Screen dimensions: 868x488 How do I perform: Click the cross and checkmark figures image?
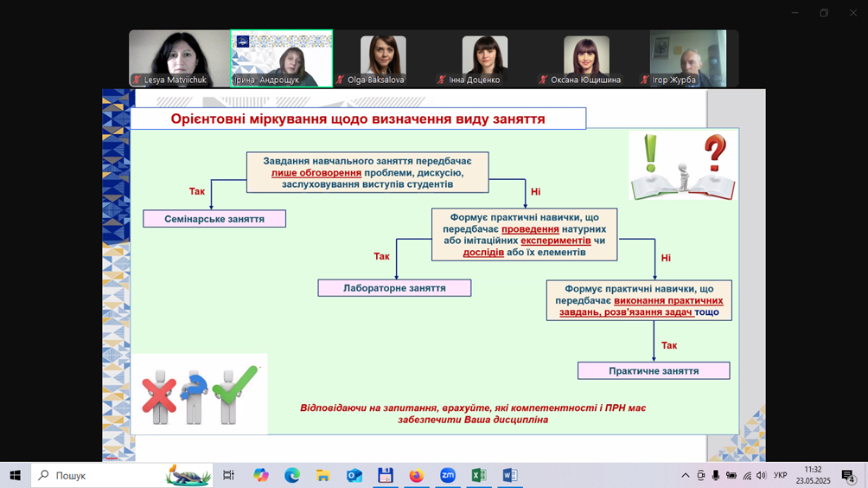click(x=200, y=394)
